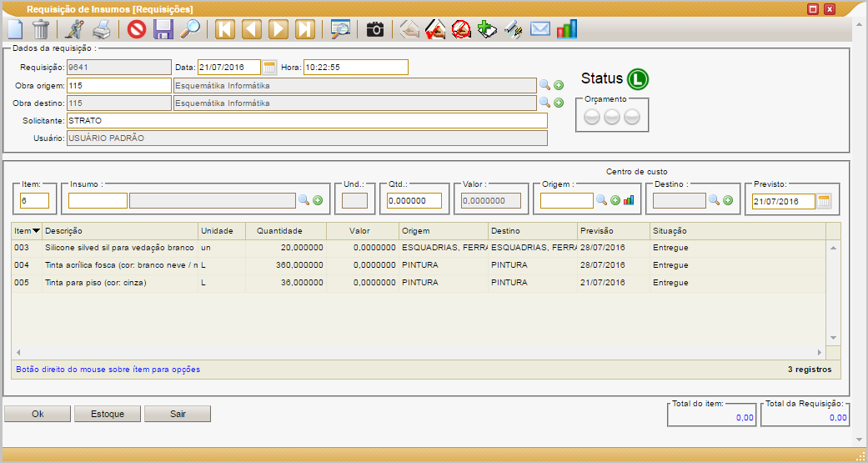Click the first Orçamento indicator circle
This screenshot has height=463, width=868.
pyautogui.click(x=592, y=117)
